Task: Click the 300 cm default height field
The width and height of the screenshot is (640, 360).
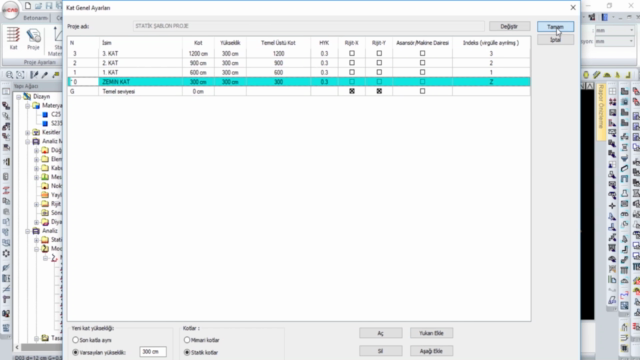Action: click(153, 351)
